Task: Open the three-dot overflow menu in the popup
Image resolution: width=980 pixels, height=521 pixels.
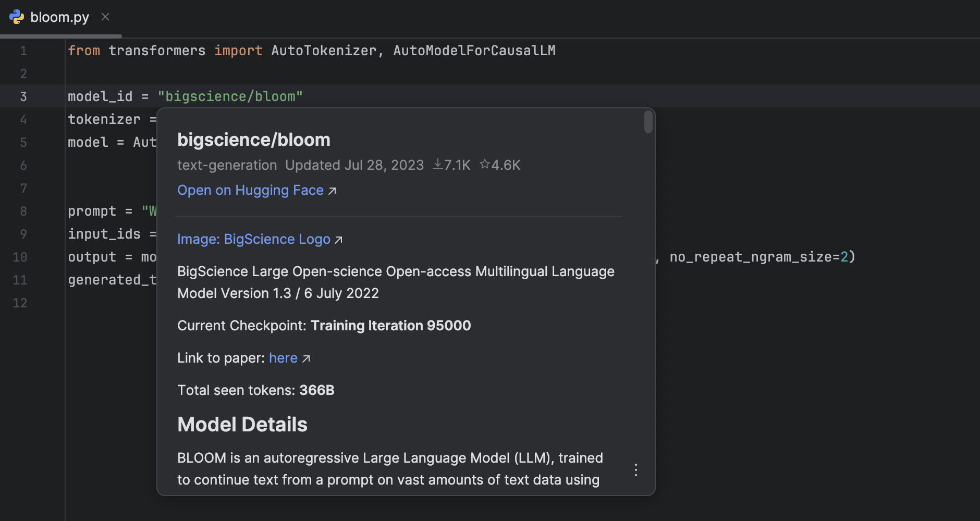Action: pyautogui.click(x=635, y=469)
